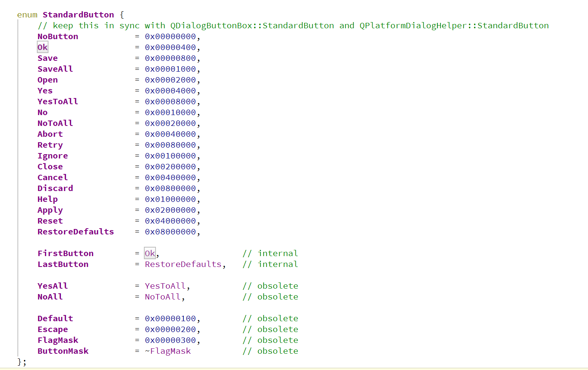Click the Ignore enumerator
Viewport: 588px width, 370px height.
point(53,156)
